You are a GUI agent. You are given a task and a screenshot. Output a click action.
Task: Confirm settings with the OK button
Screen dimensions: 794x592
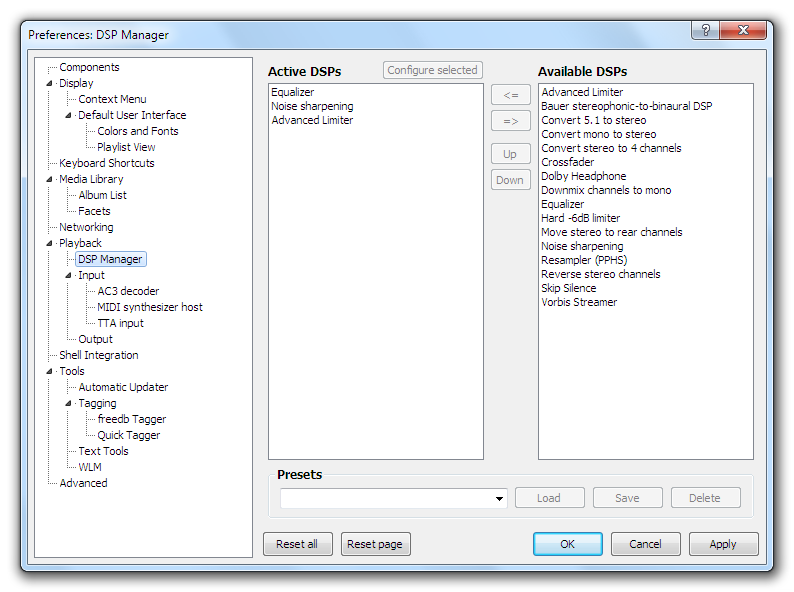[567, 544]
